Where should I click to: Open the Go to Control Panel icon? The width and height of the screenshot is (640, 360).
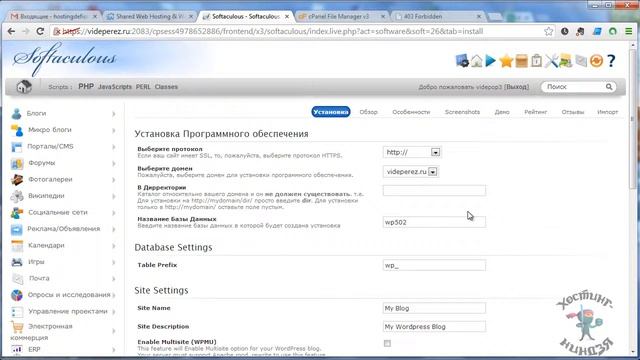click(x=462, y=61)
